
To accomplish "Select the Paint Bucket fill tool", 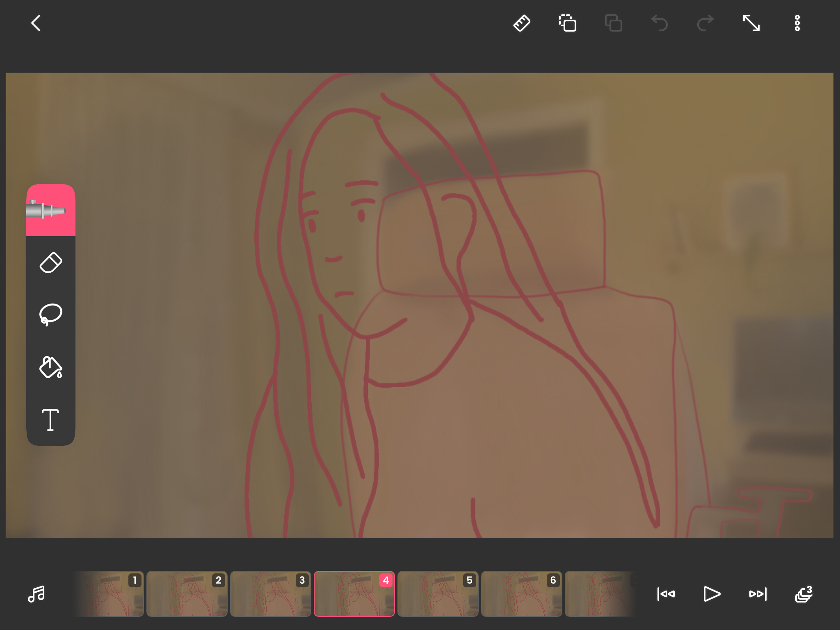I will point(50,367).
